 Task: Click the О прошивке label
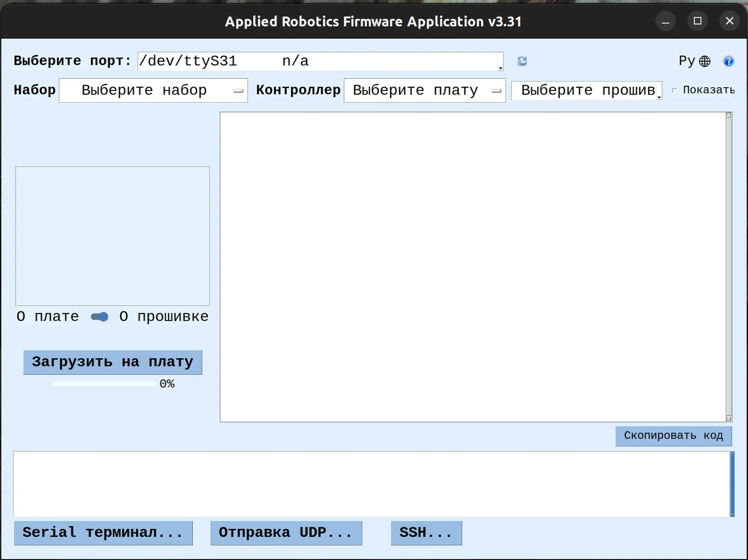point(164,317)
